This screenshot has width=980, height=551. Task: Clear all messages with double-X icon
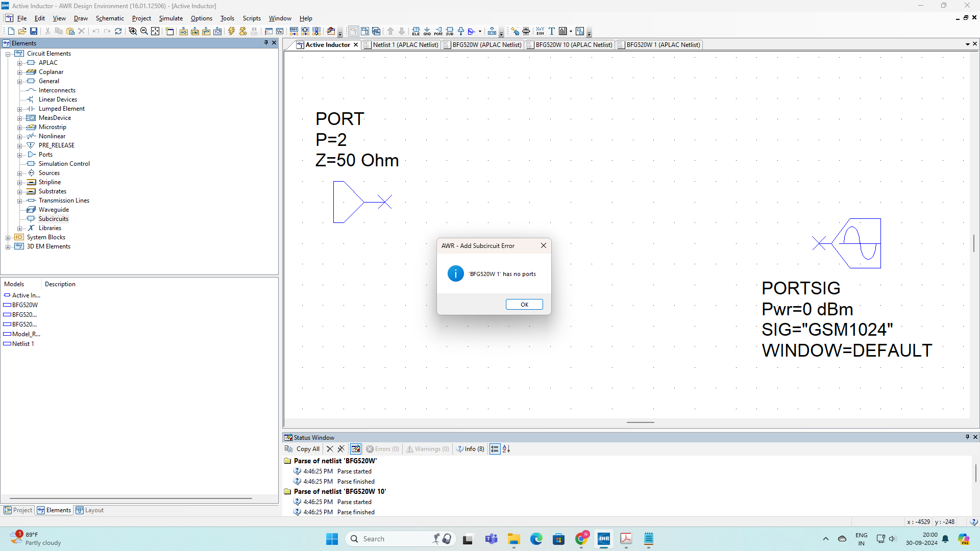[x=341, y=449]
